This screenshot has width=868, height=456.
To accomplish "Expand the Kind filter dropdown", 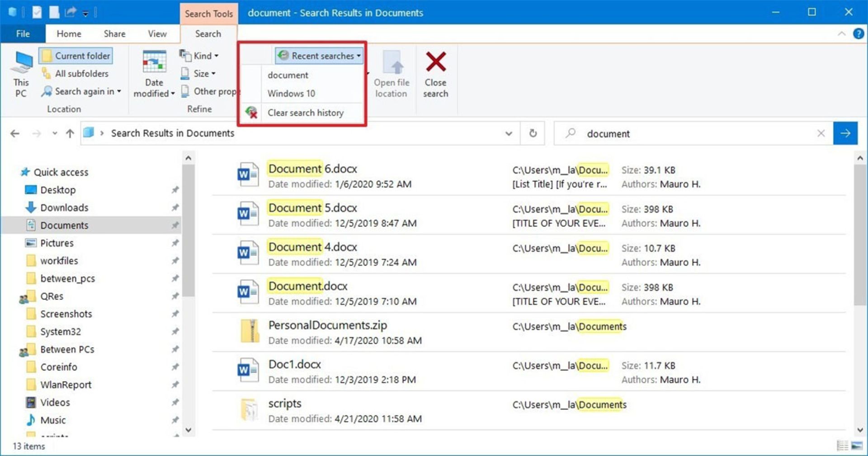I will click(199, 56).
